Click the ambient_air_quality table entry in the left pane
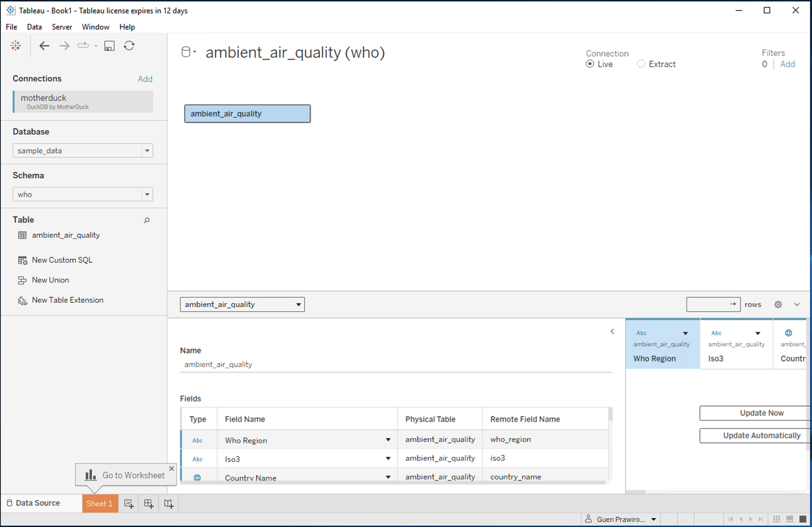Screen dimensions: 812x527 [66, 235]
